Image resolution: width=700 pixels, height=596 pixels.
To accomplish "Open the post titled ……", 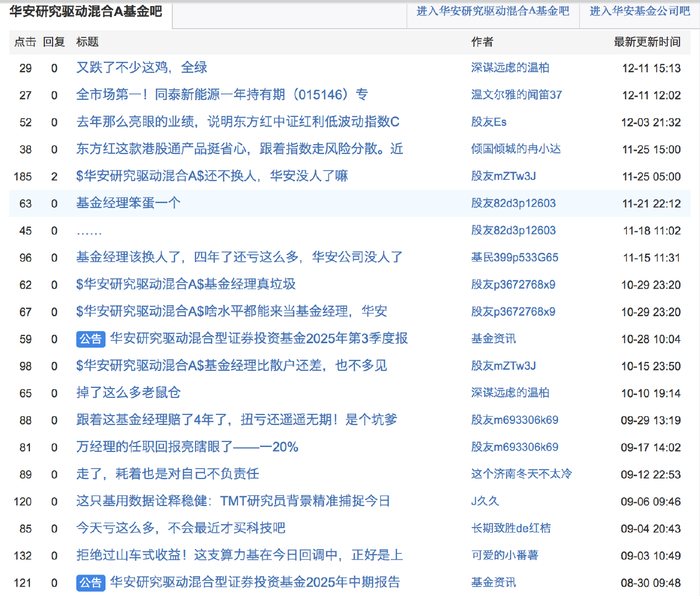I will tap(89, 231).
